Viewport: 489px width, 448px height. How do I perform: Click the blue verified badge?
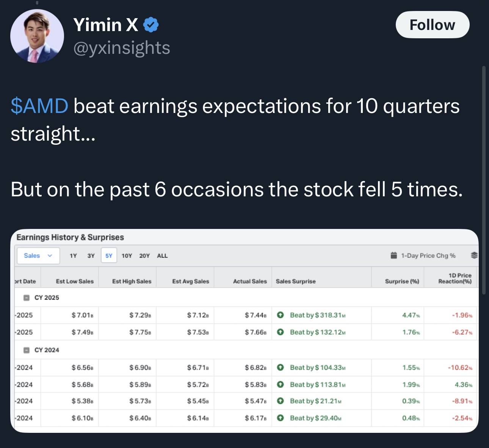[151, 25]
